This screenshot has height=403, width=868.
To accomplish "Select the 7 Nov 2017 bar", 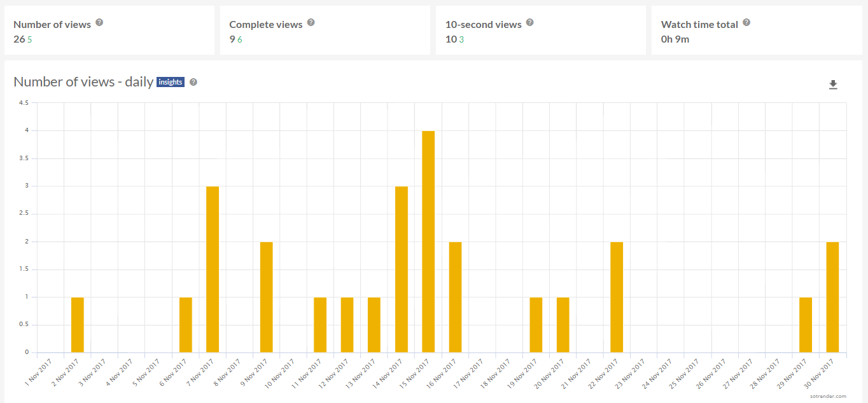I will coord(213,269).
